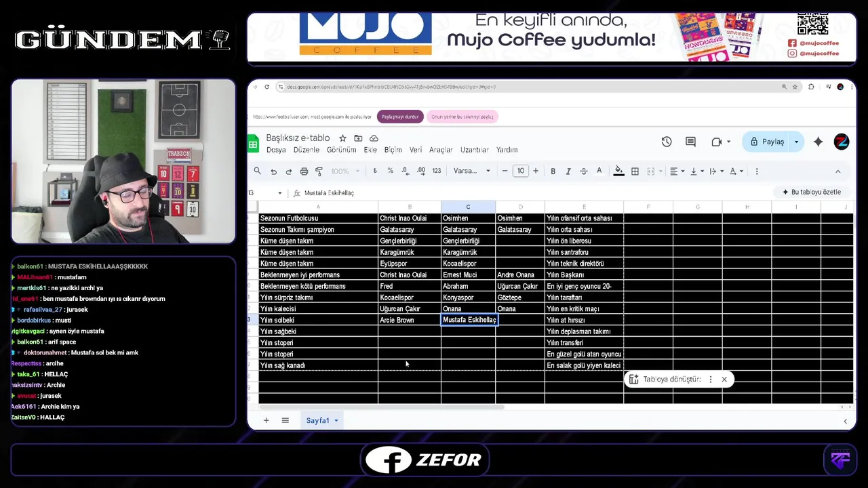Click the Redo arrow in toolbar

(289, 171)
